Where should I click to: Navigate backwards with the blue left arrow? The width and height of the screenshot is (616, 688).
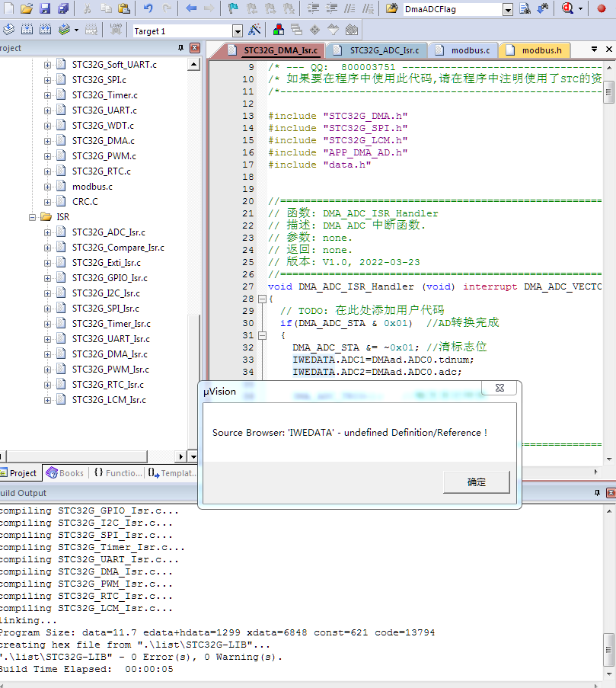[x=190, y=8]
